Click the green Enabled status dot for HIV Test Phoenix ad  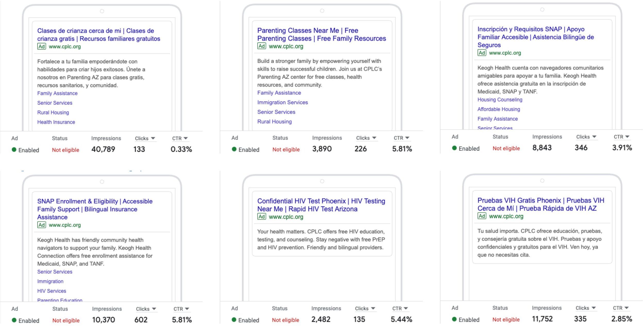(x=234, y=320)
